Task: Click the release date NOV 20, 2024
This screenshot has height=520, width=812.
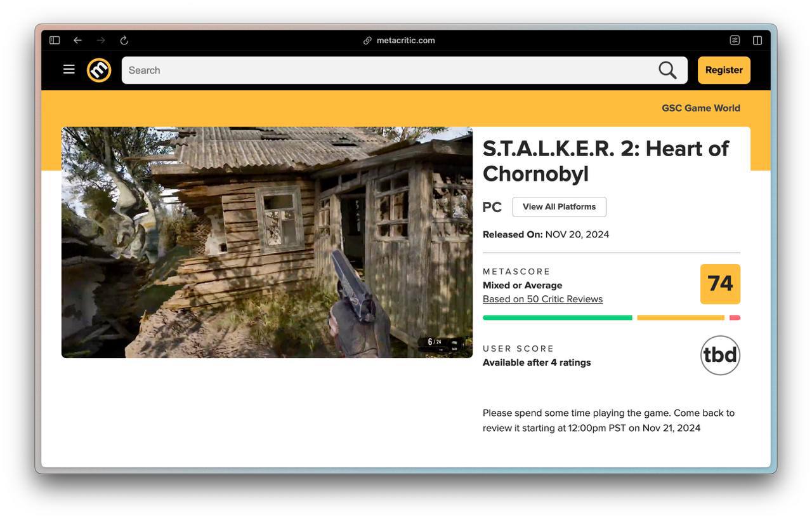Action: coord(577,234)
